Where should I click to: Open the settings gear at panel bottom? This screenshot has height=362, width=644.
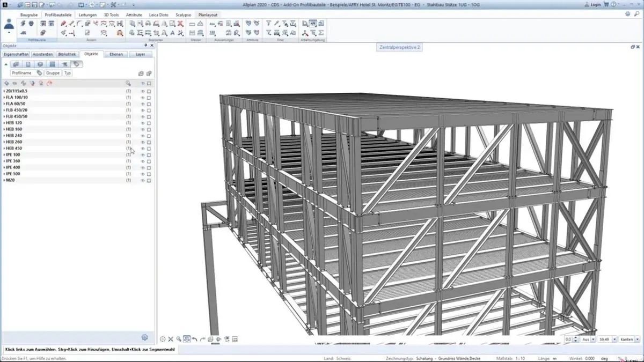pos(144,337)
